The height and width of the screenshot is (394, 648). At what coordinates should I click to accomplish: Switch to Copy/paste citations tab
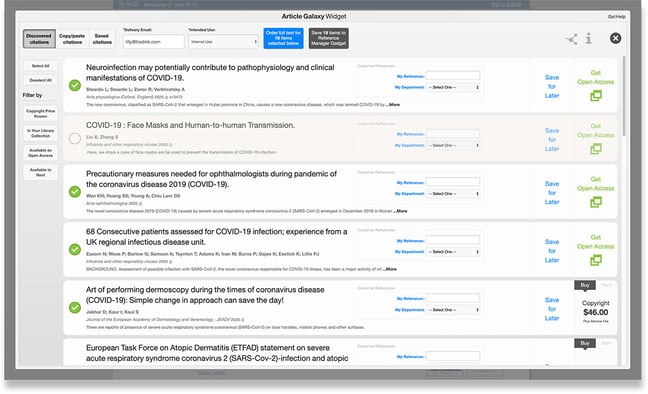(72, 39)
